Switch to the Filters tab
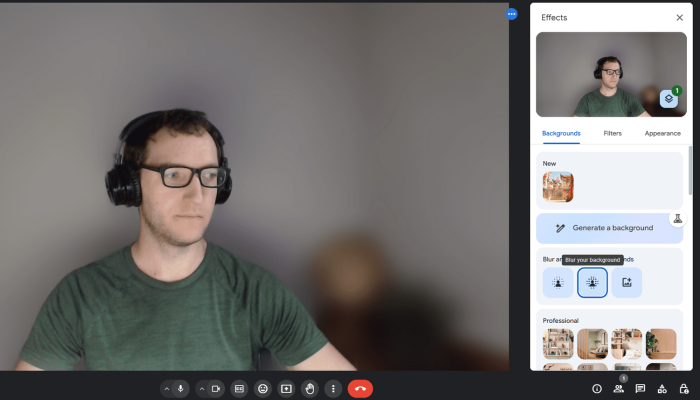 point(612,133)
